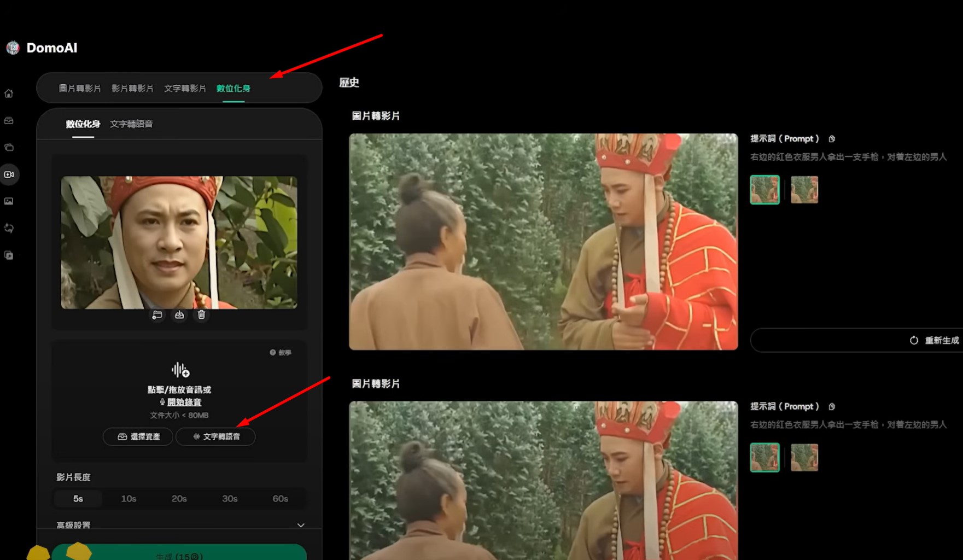Copy the second prompt using the copy icon
Image resolution: width=963 pixels, height=560 pixels.
pos(832,407)
